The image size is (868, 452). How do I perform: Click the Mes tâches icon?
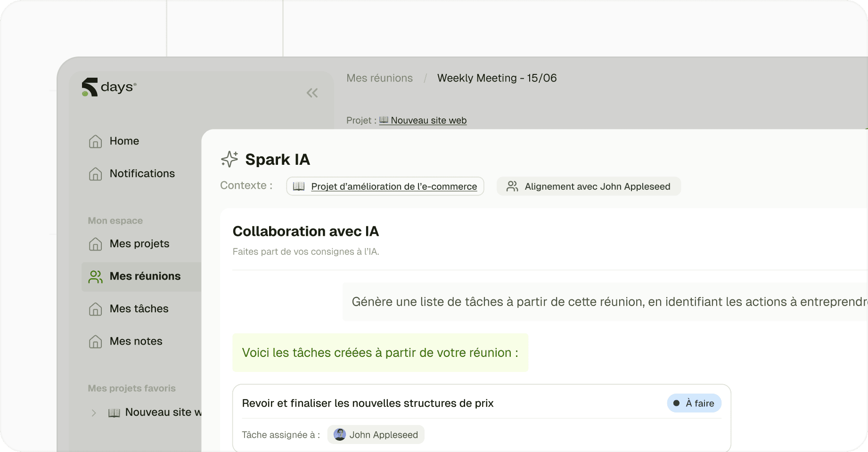[x=95, y=309]
